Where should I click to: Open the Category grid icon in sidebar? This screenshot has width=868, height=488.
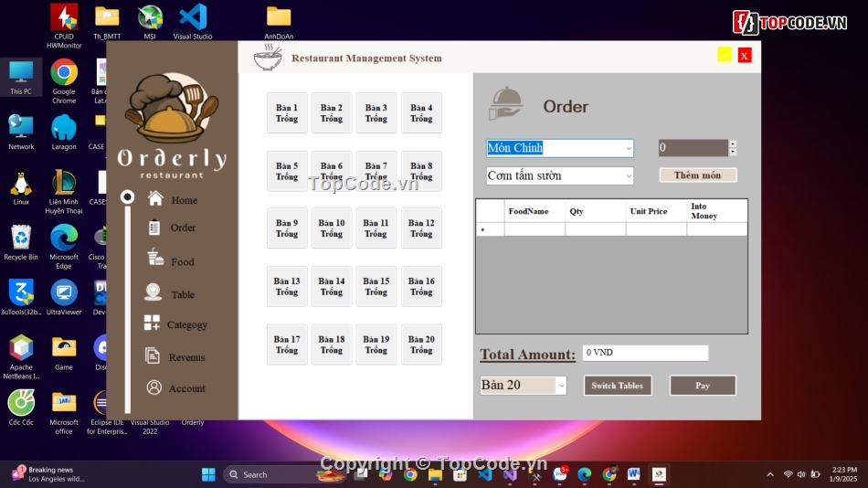coord(152,323)
